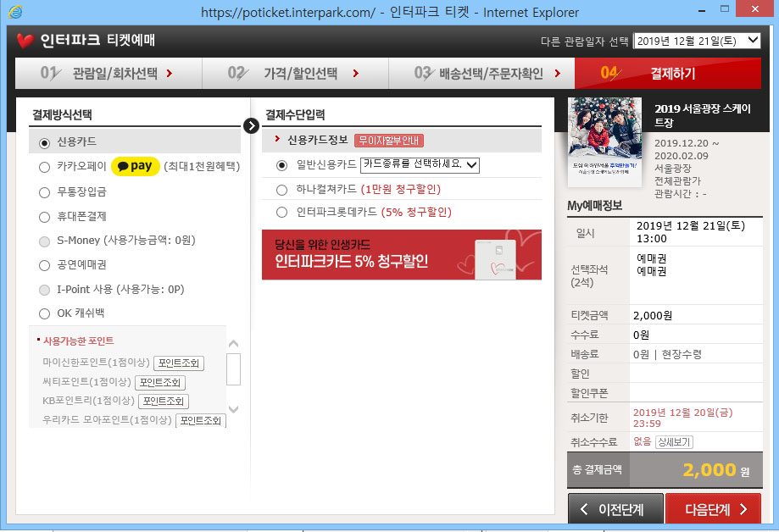Click the black circular arrow between panels
Image resolution: width=779 pixels, height=532 pixels.
coord(252,125)
